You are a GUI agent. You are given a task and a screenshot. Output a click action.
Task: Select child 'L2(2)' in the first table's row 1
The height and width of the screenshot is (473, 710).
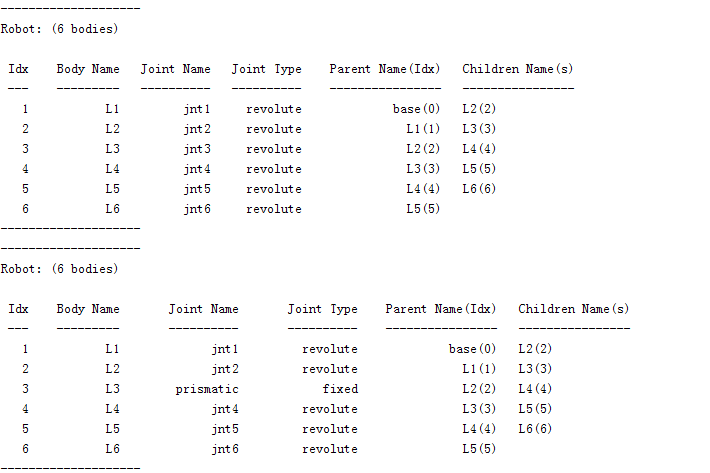coord(479,109)
